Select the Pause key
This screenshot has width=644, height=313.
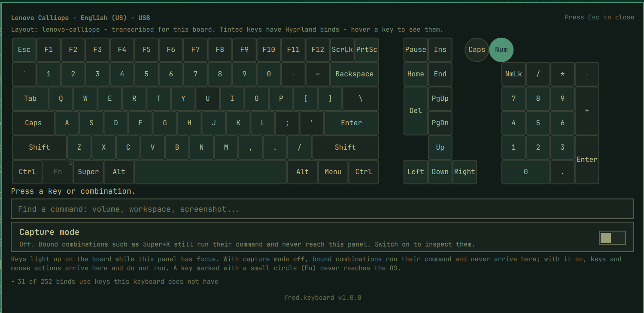[x=416, y=50]
